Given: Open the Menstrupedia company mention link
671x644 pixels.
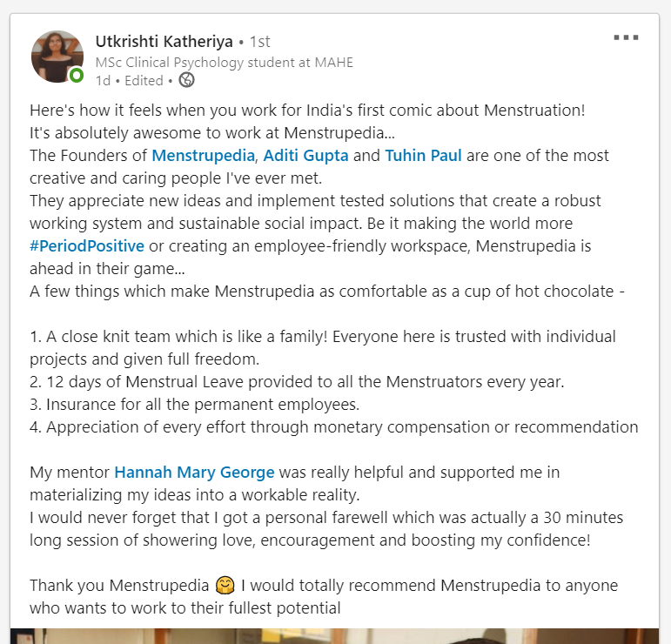Looking at the screenshot, I should pyautogui.click(x=204, y=155).
